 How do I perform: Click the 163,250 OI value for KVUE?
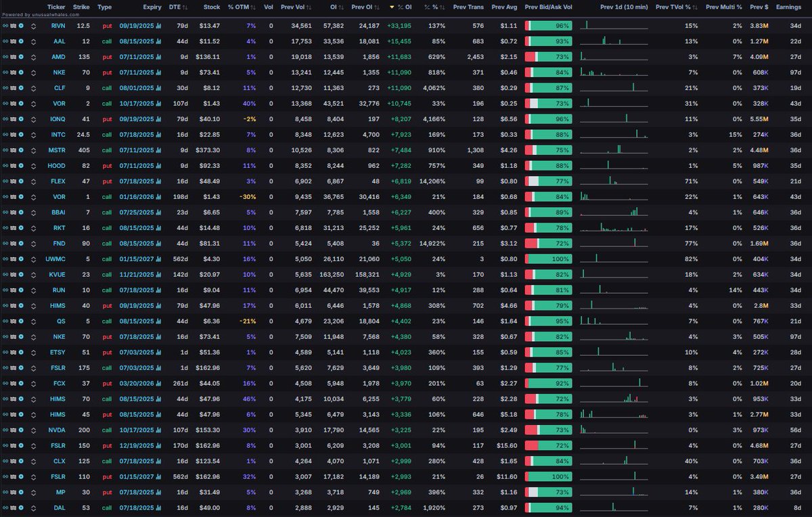(332, 274)
